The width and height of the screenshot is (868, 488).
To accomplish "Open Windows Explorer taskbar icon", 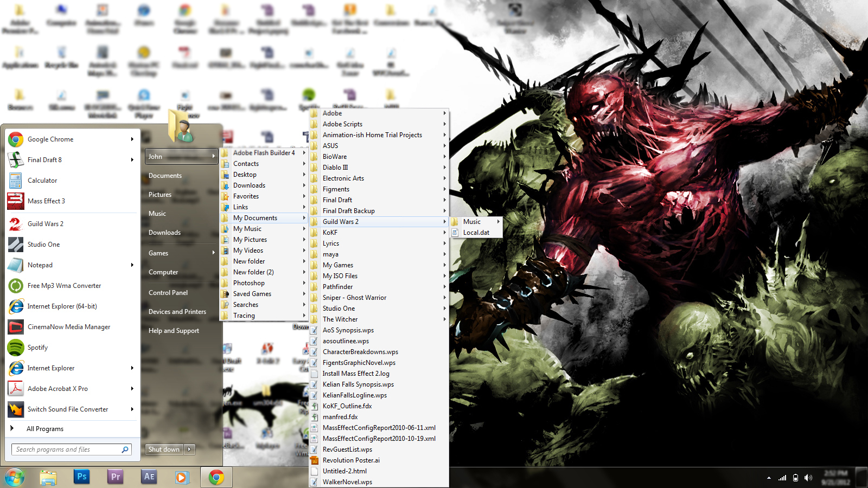I will pyautogui.click(x=48, y=477).
